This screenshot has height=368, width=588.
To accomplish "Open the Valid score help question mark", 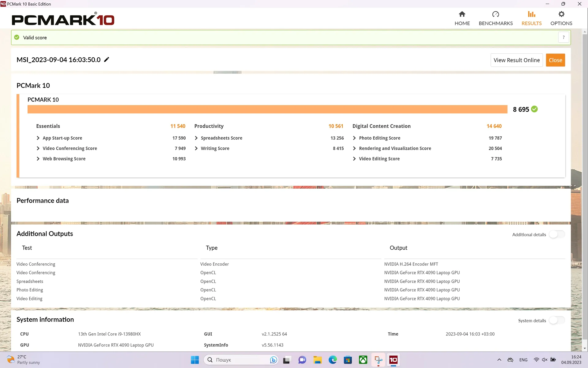I will (563, 37).
